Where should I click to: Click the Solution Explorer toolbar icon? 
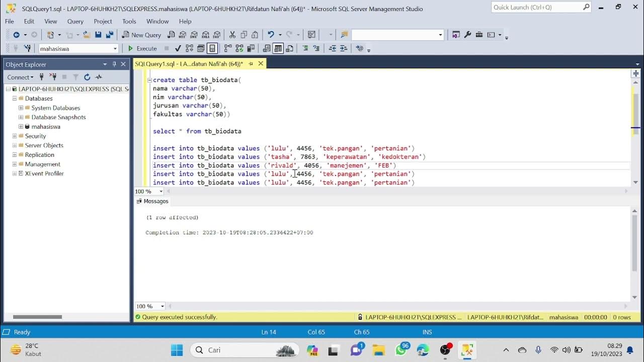click(456, 35)
